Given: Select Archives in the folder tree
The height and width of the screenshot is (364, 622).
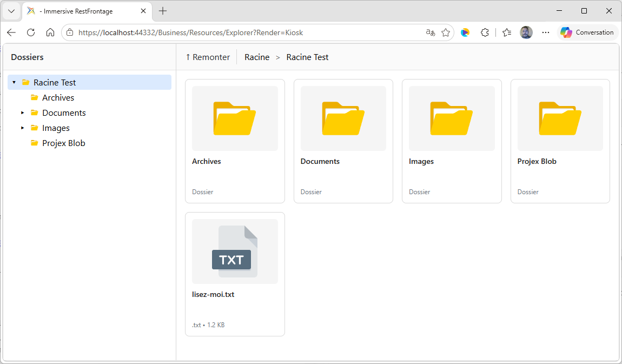Looking at the screenshot, I should click(58, 97).
